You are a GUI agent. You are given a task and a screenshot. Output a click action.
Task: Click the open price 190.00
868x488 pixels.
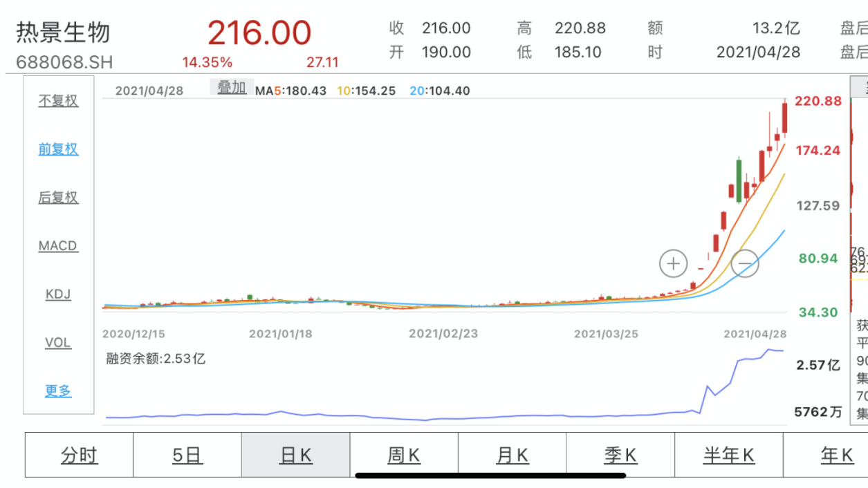point(446,53)
